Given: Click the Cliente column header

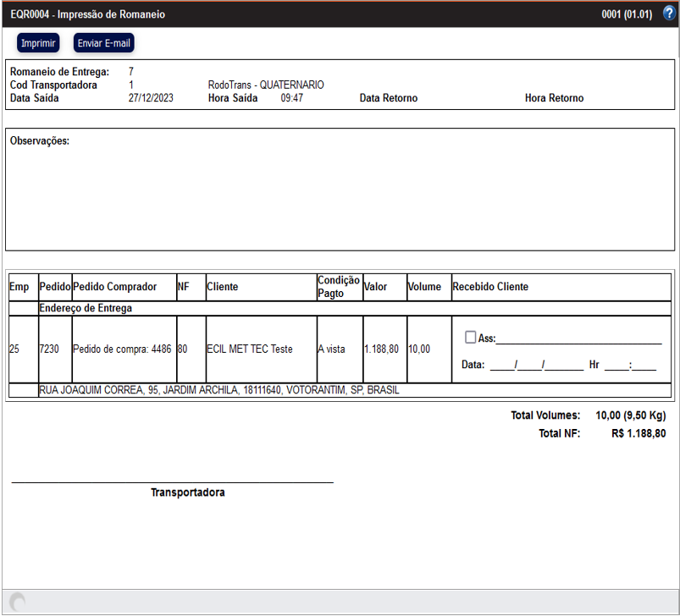Looking at the screenshot, I should click(x=223, y=287).
